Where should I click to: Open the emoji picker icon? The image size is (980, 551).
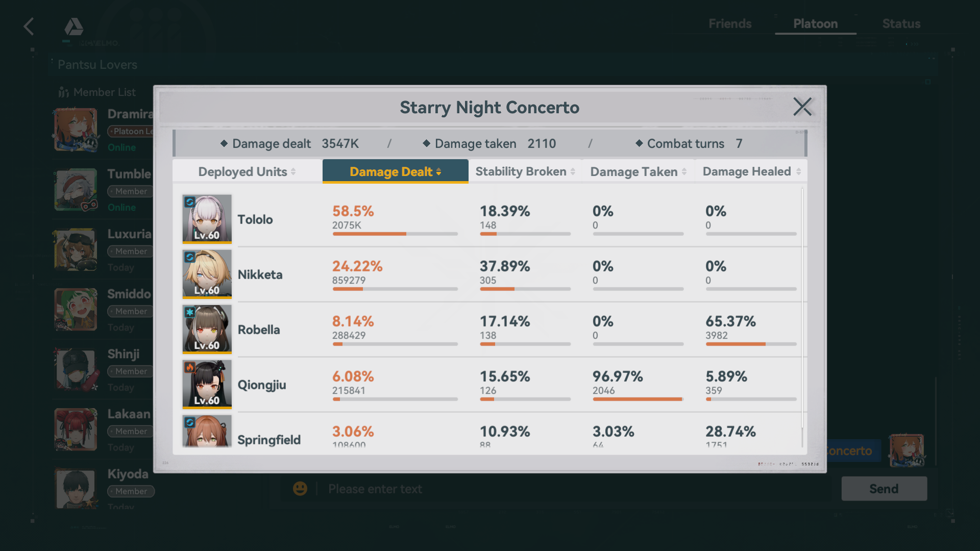pos(300,489)
